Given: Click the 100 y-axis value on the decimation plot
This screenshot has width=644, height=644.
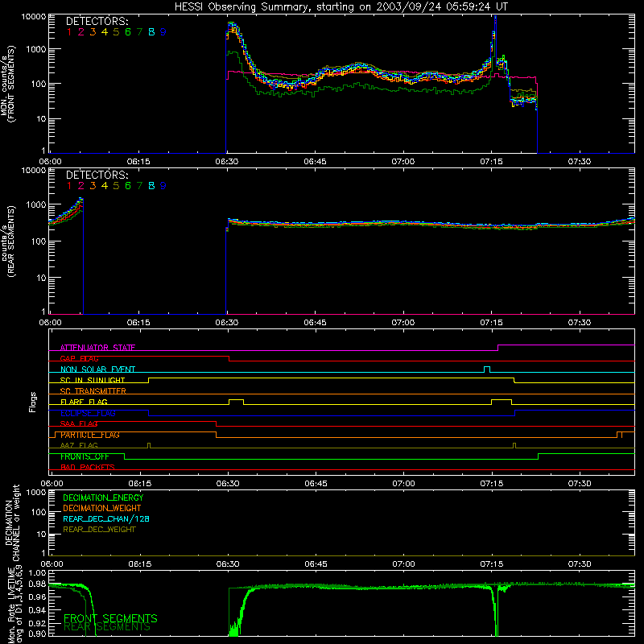Looking at the screenshot, I should tap(39, 512).
